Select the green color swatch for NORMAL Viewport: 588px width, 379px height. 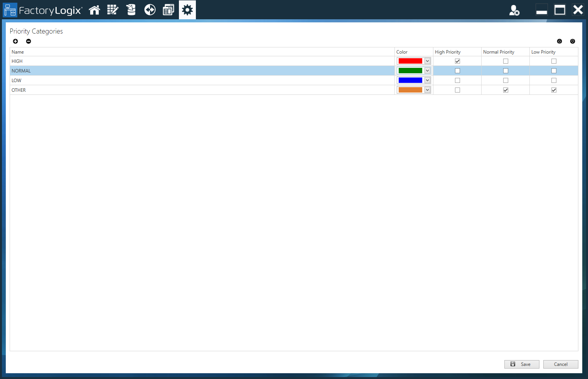(x=411, y=71)
